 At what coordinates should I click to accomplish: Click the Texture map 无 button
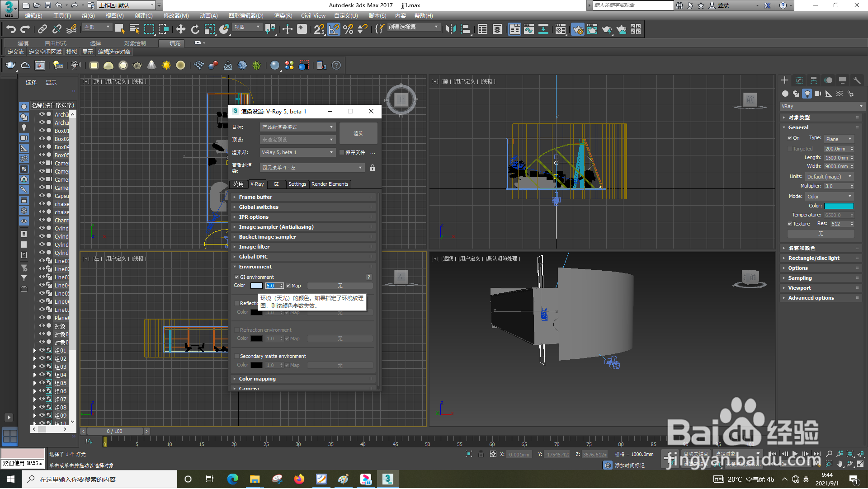point(821,234)
